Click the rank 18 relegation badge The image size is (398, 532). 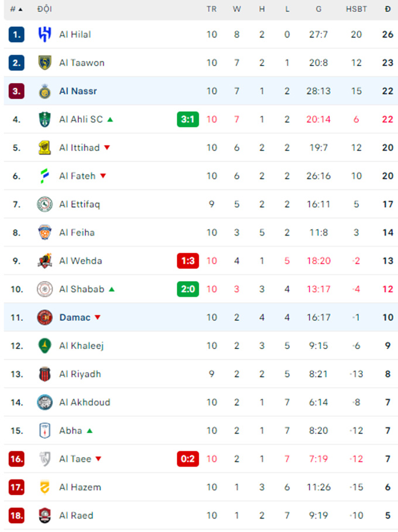click(16, 516)
